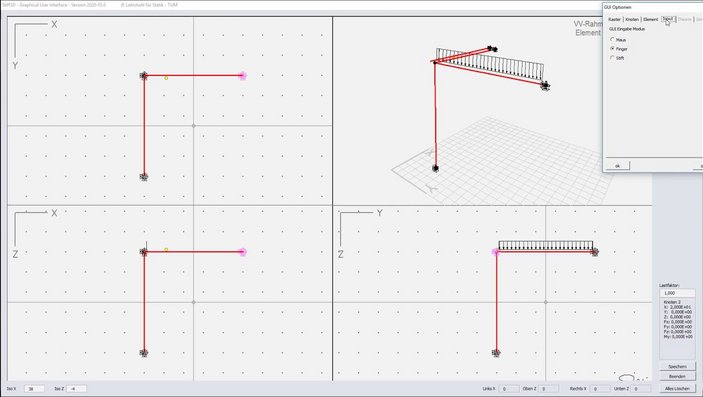
Task: Click the Oben Z input field
Action: point(548,389)
